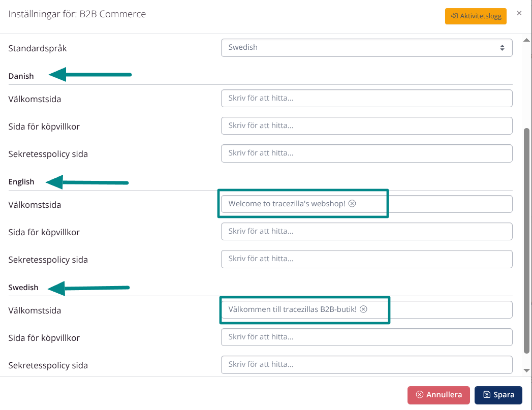532x410 pixels.
Task: Focus the English Sekretesspolicy sida field
Action: point(366,259)
